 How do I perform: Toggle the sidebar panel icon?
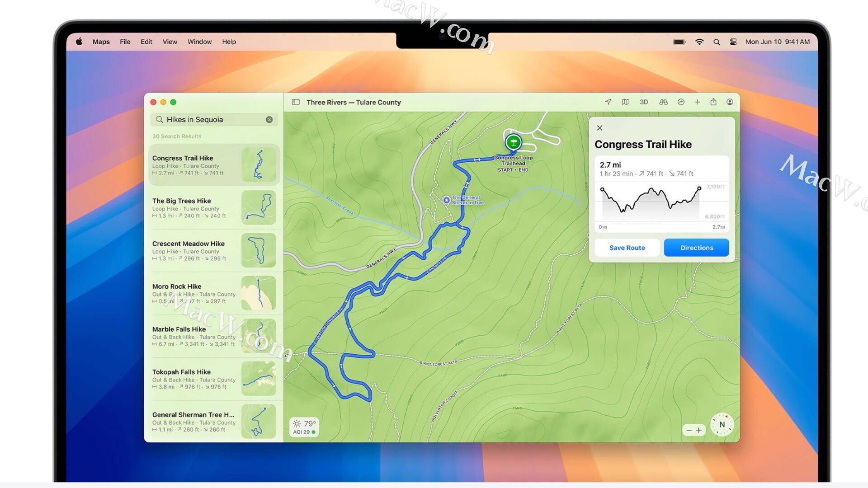296,102
